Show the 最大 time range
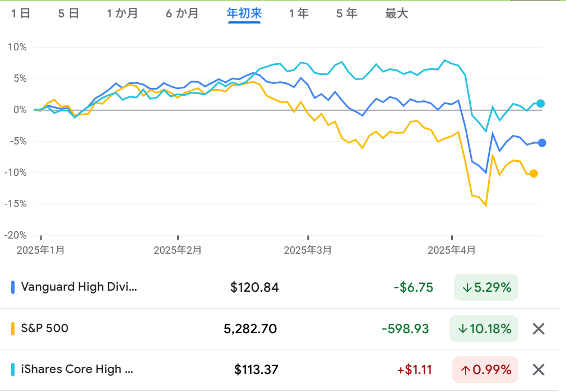Image resolution: width=566 pixels, height=392 pixels. click(397, 13)
